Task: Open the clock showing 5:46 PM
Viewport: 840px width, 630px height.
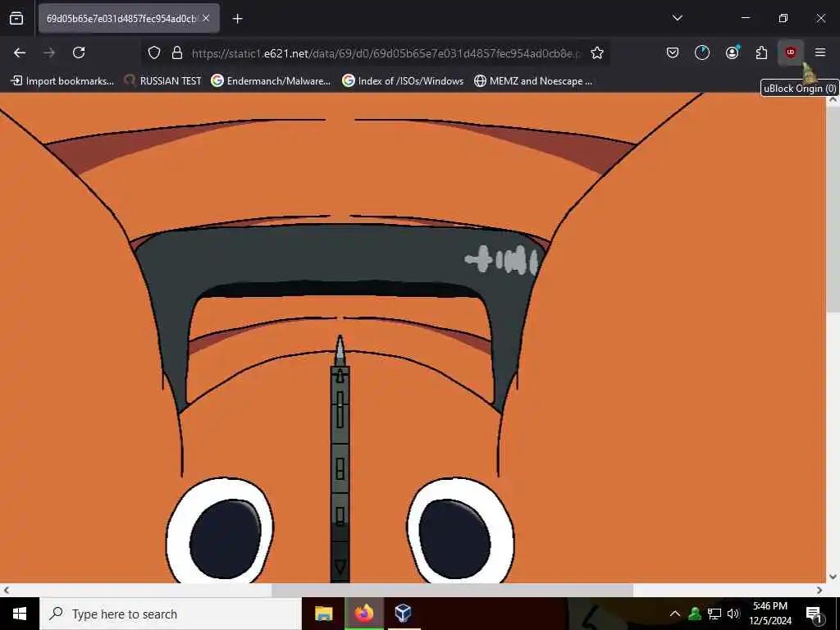Action: 770,614
